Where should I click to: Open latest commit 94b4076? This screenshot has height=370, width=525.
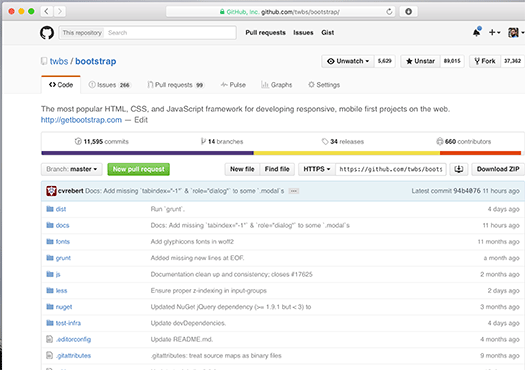click(467, 191)
